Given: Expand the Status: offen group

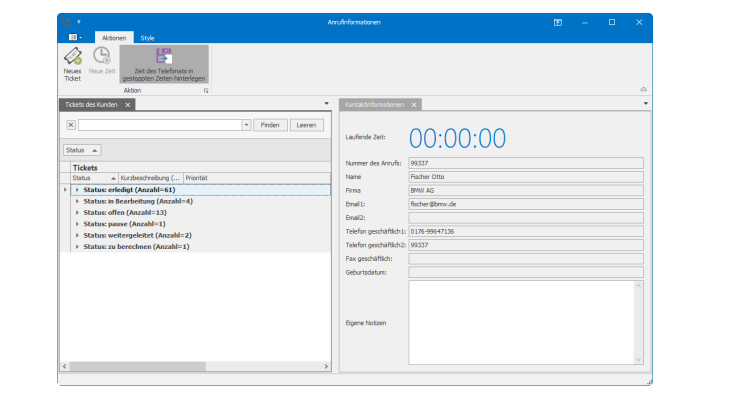Looking at the screenshot, I should click(77, 212).
